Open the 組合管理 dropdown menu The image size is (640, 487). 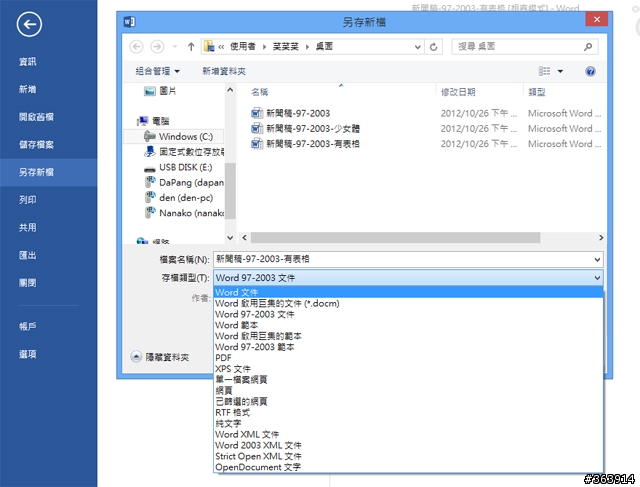(x=157, y=71)
